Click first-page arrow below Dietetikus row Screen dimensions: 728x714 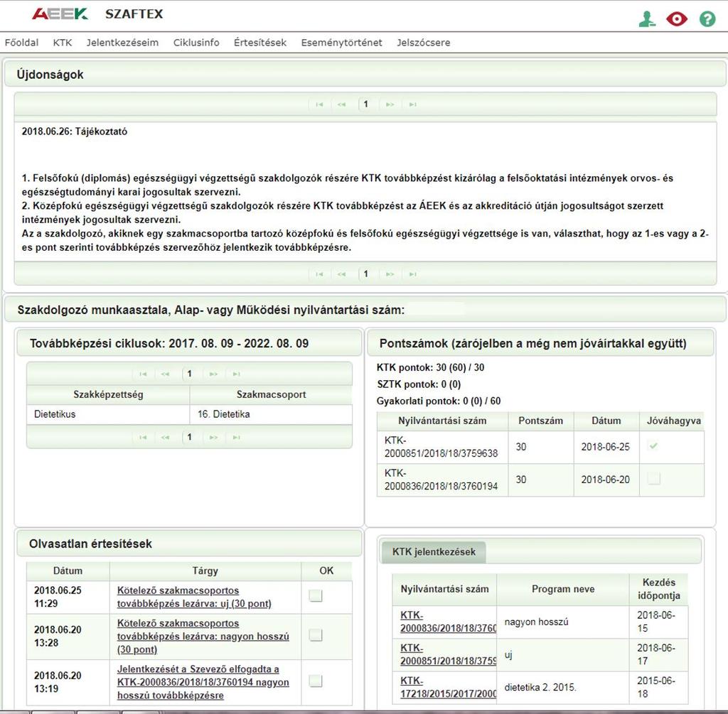click(x=143, y=437)
